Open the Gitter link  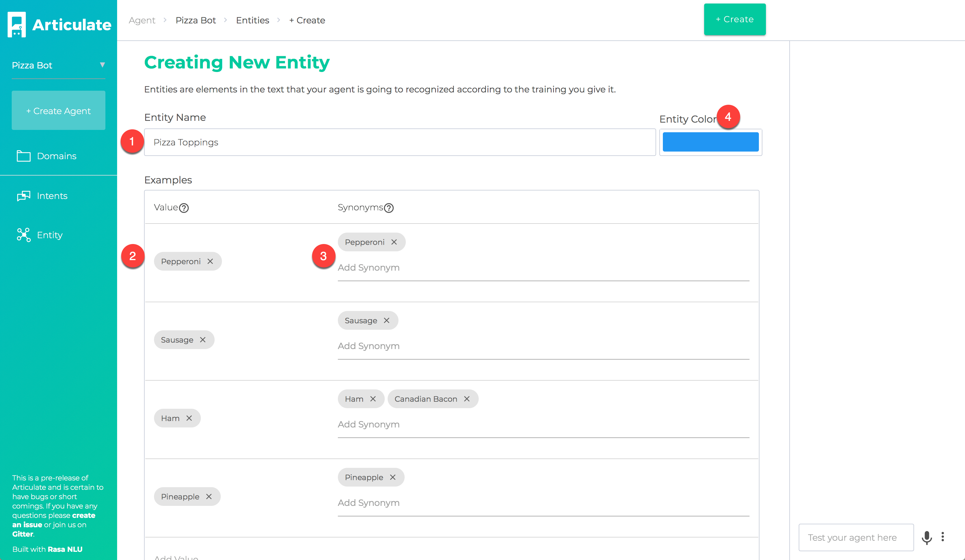(23, 534)
